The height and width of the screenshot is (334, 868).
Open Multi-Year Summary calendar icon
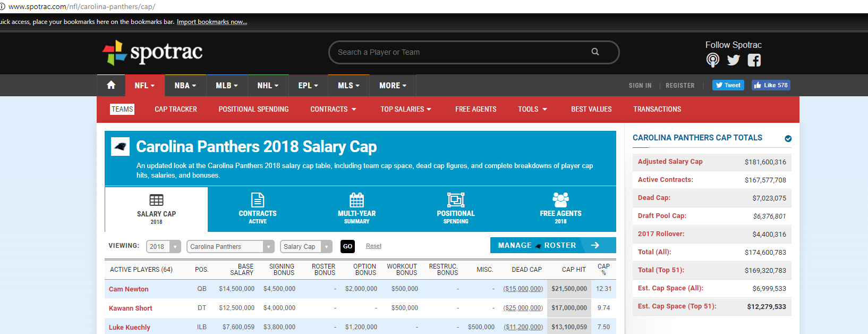coord(356,200)
